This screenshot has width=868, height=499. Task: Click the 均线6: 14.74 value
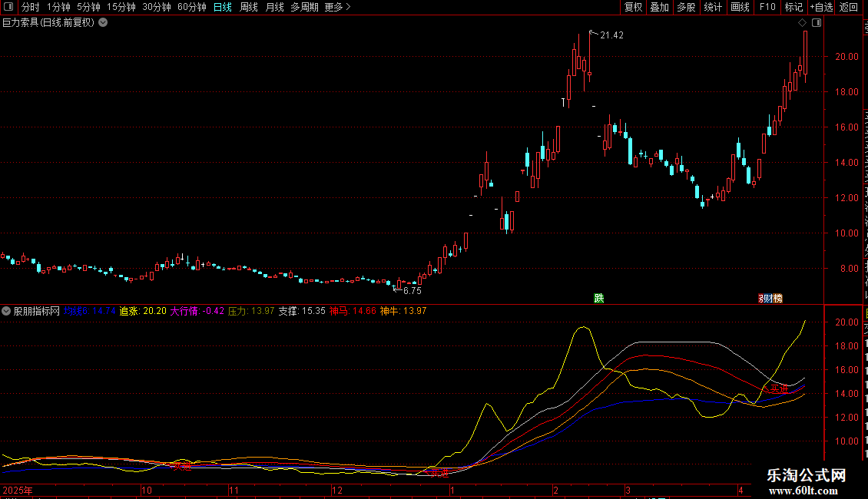[x=90, y=311]
